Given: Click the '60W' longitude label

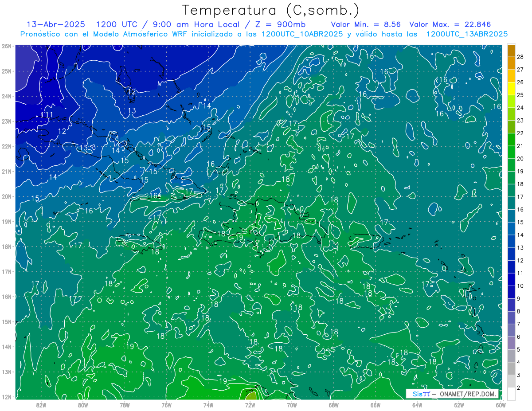Looking at the screenshot, I should coord(500,405).
